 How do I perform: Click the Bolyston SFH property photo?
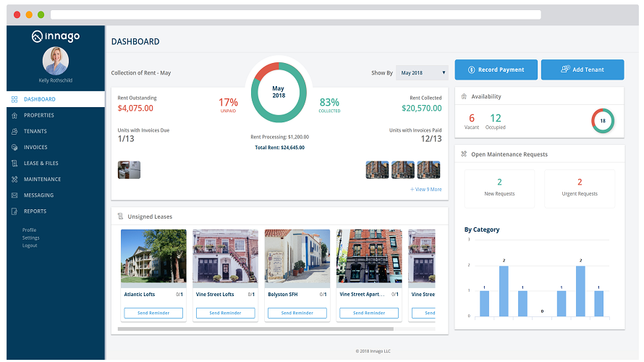[297, 258]
